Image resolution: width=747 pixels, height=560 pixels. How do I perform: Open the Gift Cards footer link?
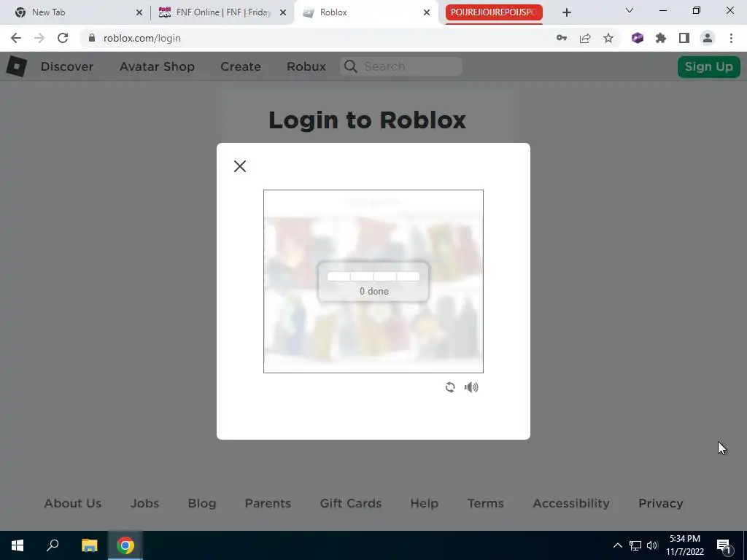351,503
